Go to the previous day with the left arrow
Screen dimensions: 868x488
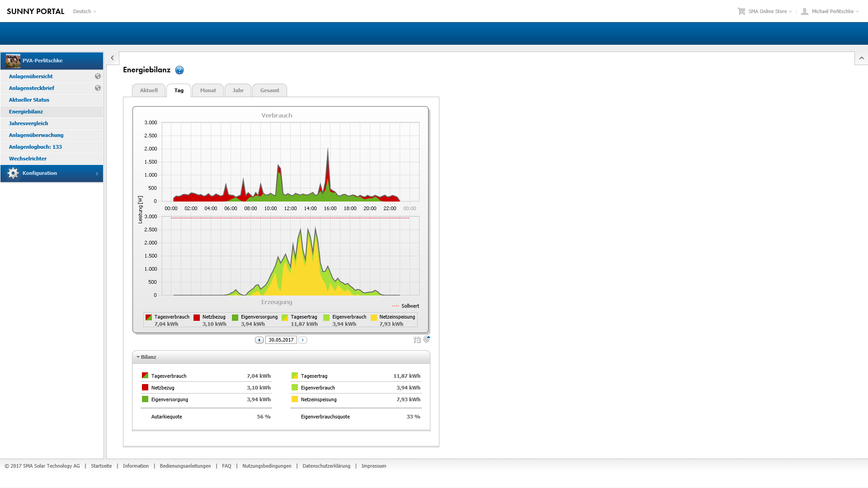click(259, 340)
